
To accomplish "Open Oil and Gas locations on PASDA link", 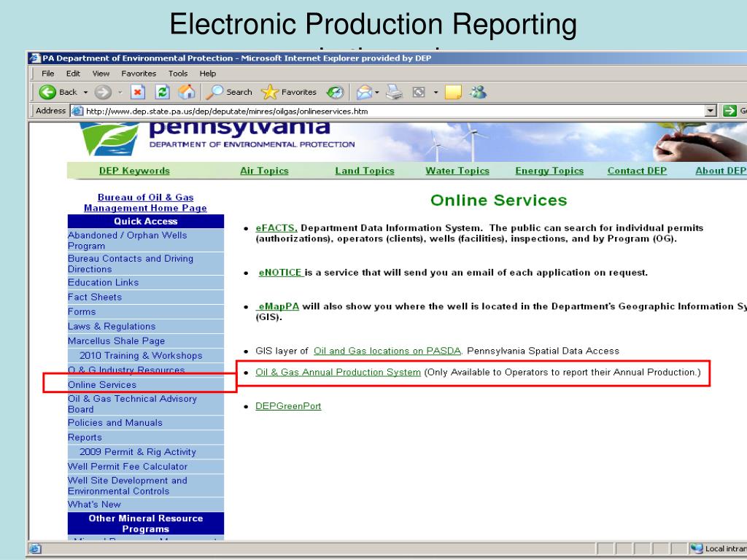I will pyautogui.click(x=387, y=351).
